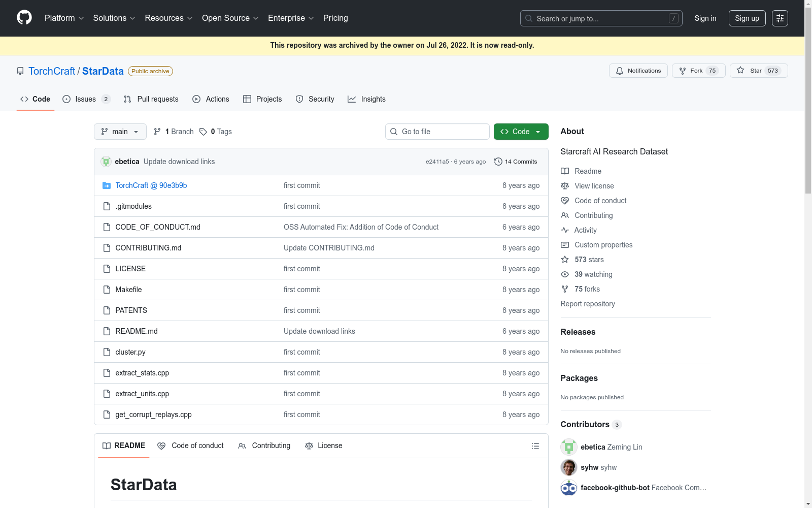
Task: Open commit 'OSS Automated Fix: Addition of Code of Conduct'
Action: 361,227
